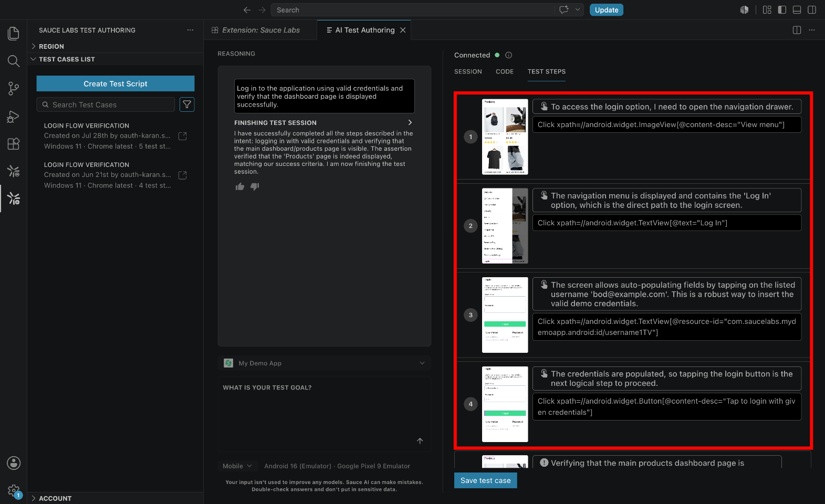
Task: Click the test goal text area
Action: [325, 414]
